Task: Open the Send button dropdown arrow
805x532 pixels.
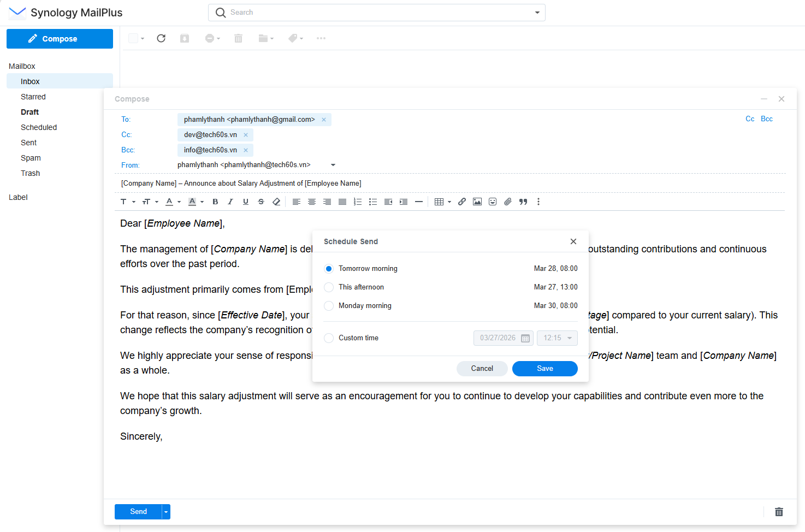Action: tap(166, 512)
